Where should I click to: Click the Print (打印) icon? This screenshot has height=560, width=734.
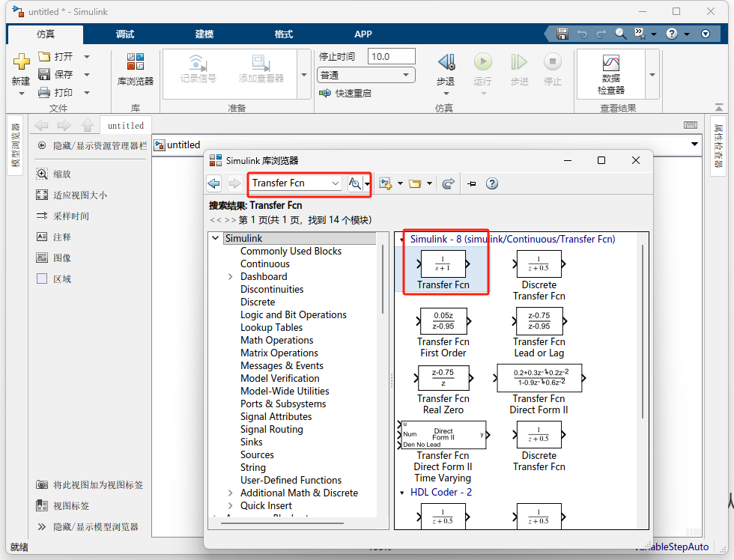44,93
